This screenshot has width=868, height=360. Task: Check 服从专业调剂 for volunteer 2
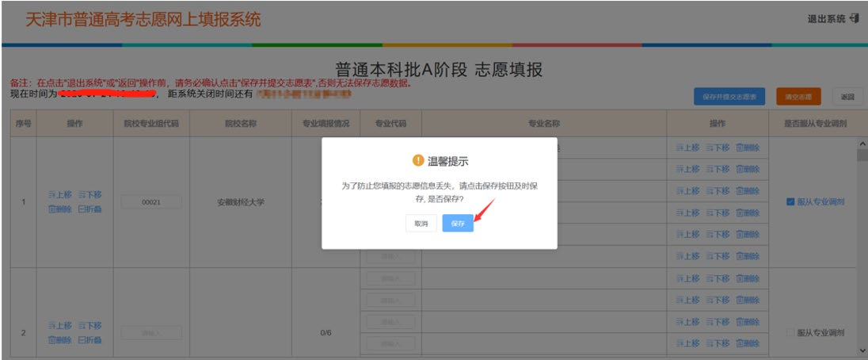[790, 333]
